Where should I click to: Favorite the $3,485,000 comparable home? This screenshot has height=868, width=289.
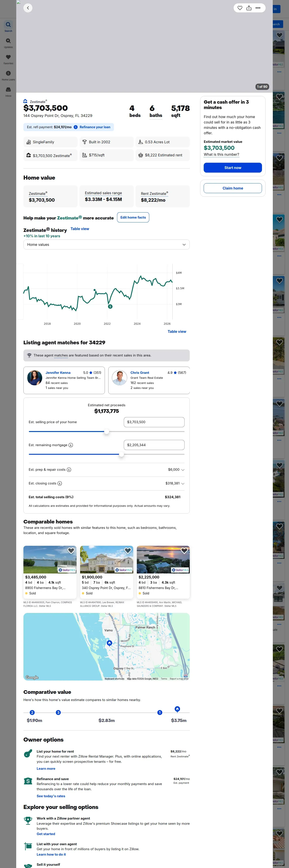tap(71, 550)
